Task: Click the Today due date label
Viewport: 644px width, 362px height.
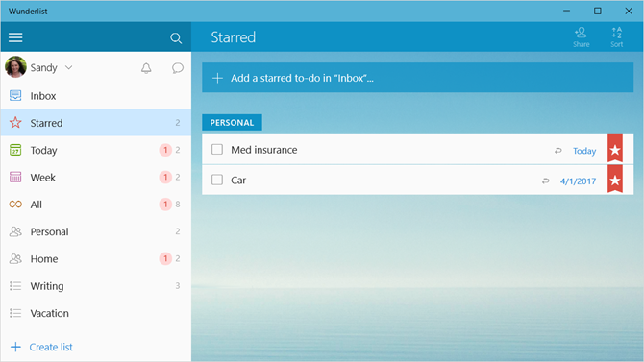Action: coord(584,151)
